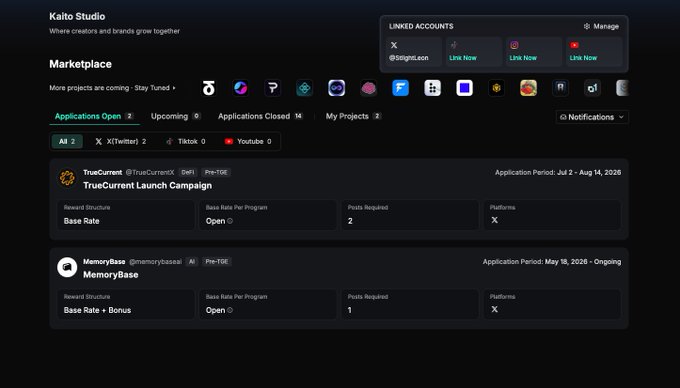This screenshot has width=680, height=388.
Task: Switch to Upcoming tab
Action: 176,116
